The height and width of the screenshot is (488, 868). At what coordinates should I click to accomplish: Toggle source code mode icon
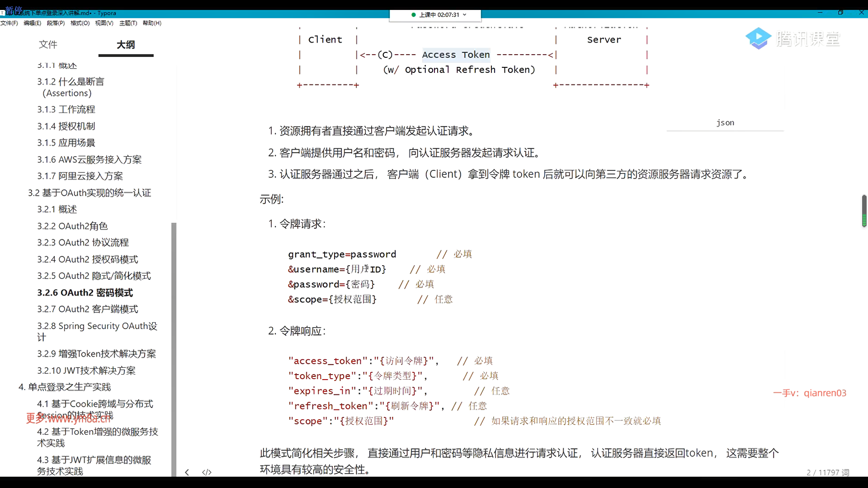[x=207, y=472]
